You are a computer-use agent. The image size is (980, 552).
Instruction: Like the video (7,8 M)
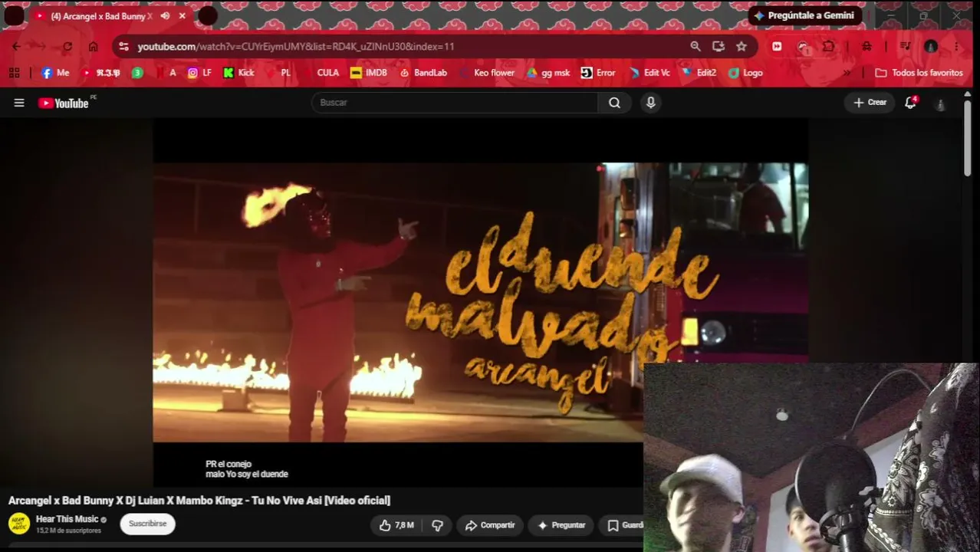pos(396,525)
